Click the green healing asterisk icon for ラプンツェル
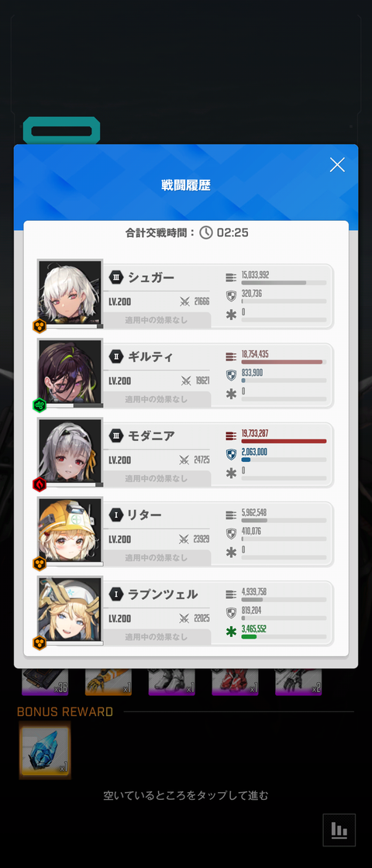372x868 pixels. click(x=232, y=632)
